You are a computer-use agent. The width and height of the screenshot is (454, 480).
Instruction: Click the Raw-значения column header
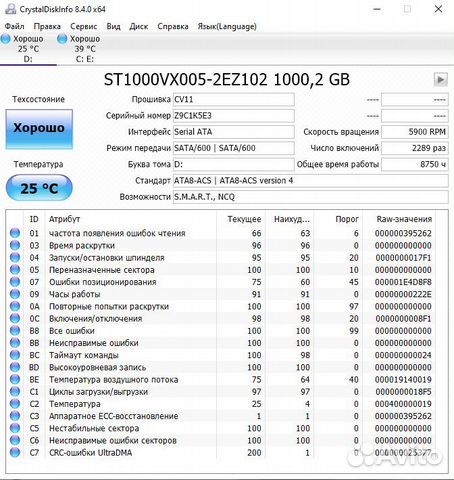pyautogui.click(x=404, y=219)
